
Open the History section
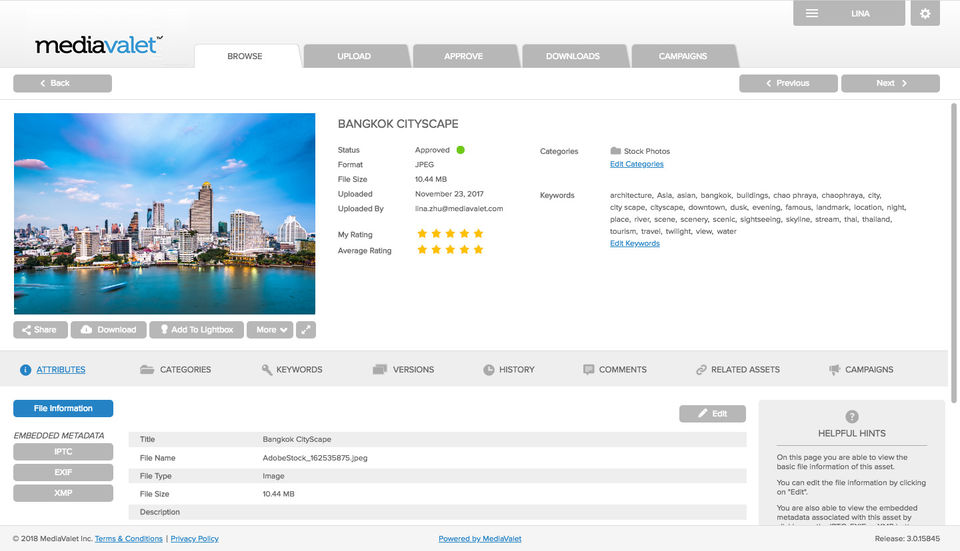tap(508, 370)
